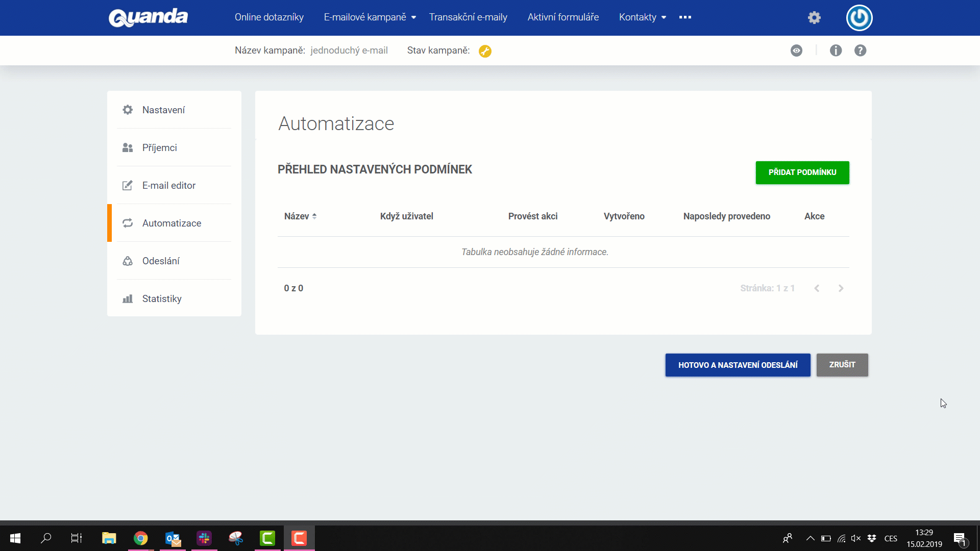This screenshot has width=980, height=551.
Task: Click the muted volume tray icon
Action: coord(856,538)
